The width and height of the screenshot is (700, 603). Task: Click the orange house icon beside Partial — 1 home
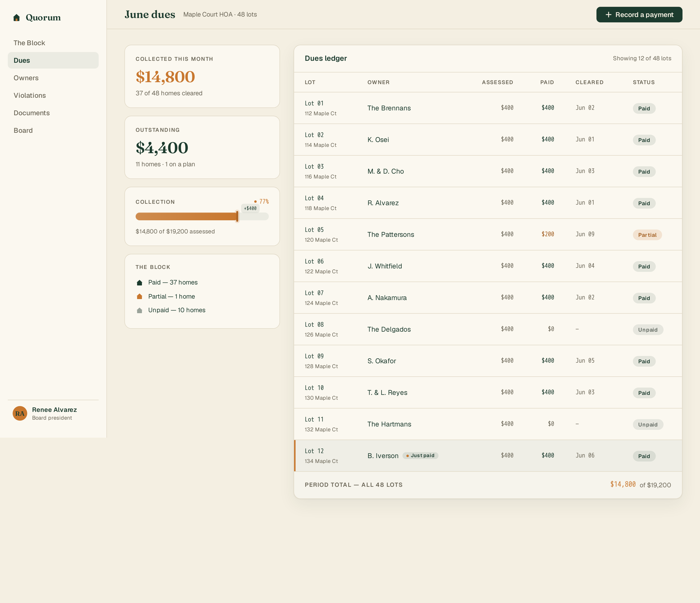coord(139,296)
